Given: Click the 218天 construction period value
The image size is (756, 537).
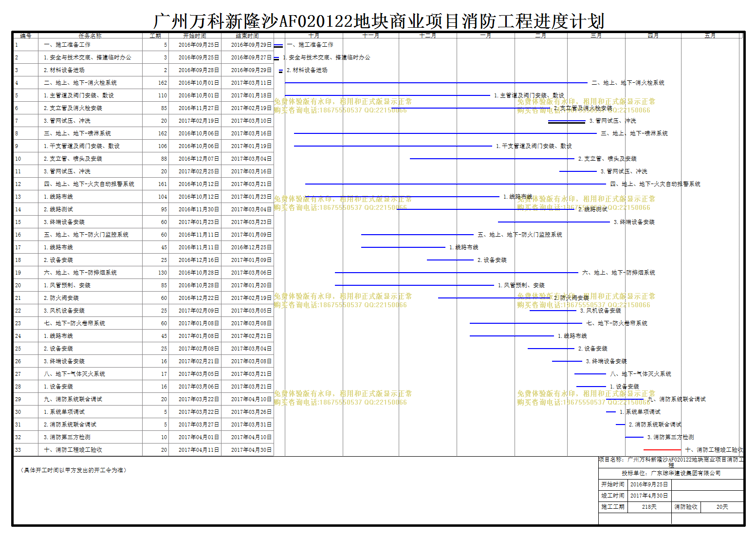Looking at the screenshot, I should click(649, 507).
